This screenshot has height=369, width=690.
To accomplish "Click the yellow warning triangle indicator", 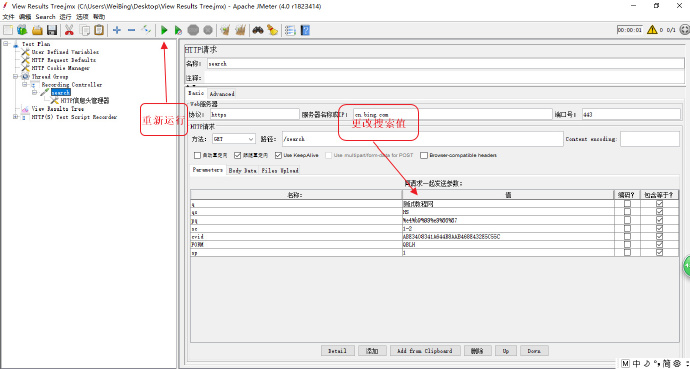I will click(652, 29).
